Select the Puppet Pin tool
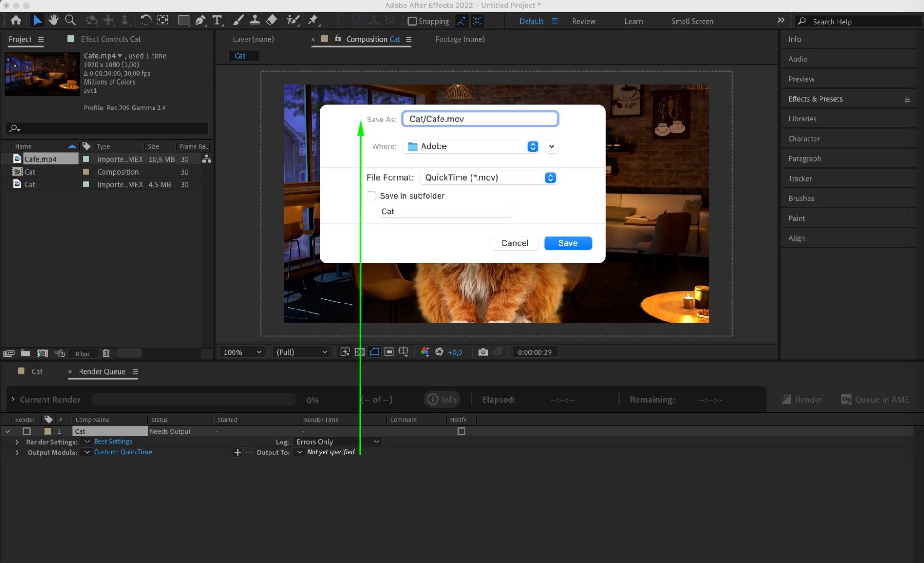The height and width of the screenshot is (563, 924). (313, 20)
